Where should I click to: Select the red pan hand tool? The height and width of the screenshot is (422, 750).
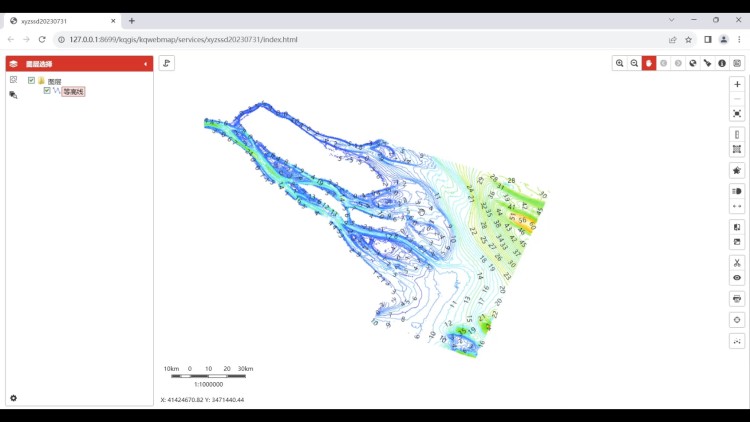[649, 63]
